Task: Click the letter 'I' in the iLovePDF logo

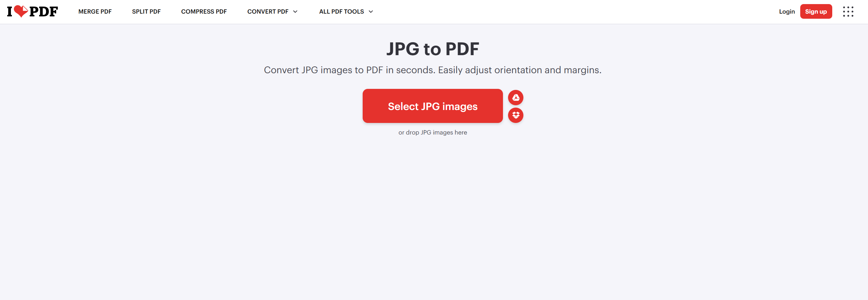Action: point(10,12)
